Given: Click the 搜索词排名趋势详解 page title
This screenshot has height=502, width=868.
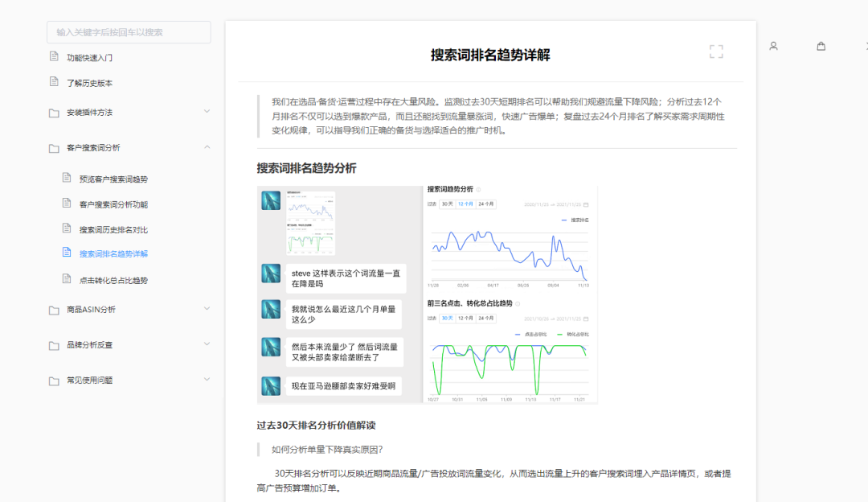Looking at the screenshot, I should pos(490,55).
